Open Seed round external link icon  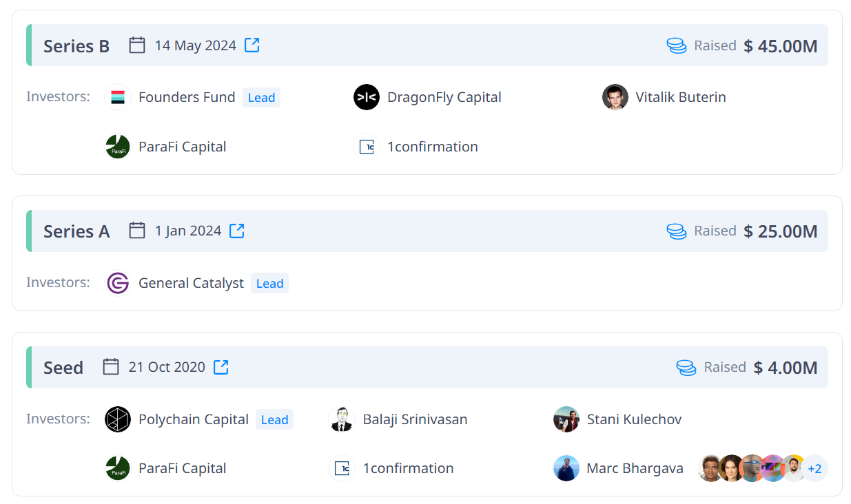[221, 367]
